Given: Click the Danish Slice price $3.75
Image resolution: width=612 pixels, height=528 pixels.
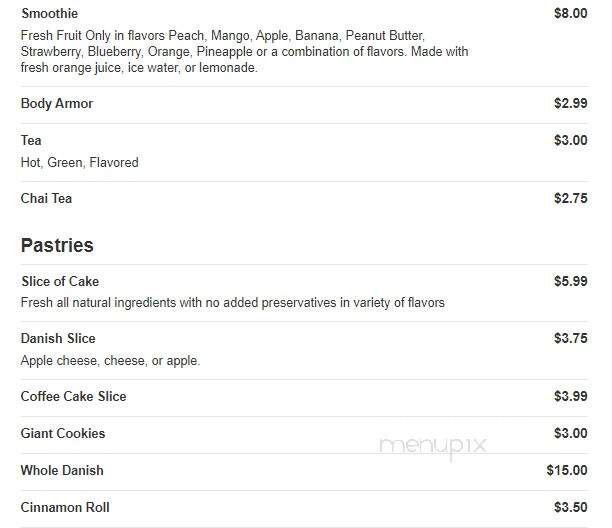Looking at the screenshot, I should [571, 338].
